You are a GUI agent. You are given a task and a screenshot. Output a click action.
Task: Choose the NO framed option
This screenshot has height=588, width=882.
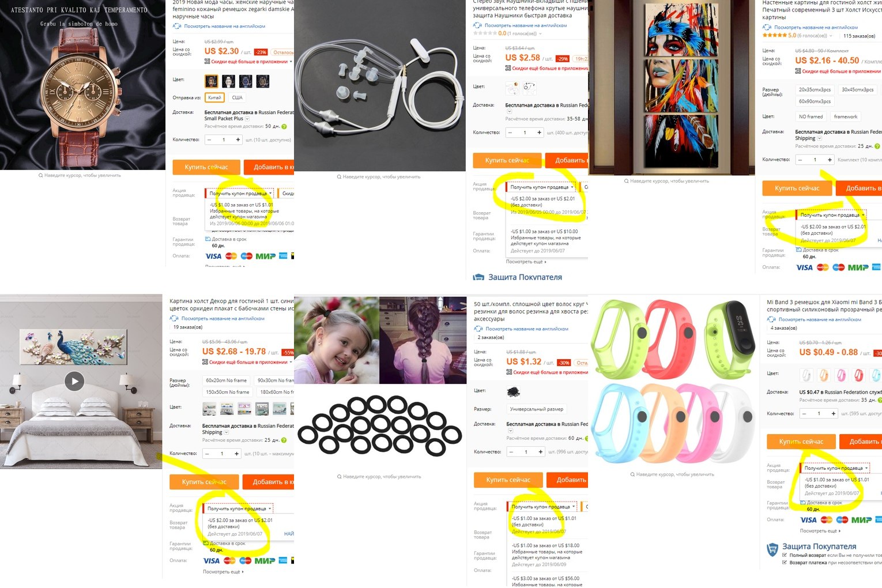tap(811, 116)
